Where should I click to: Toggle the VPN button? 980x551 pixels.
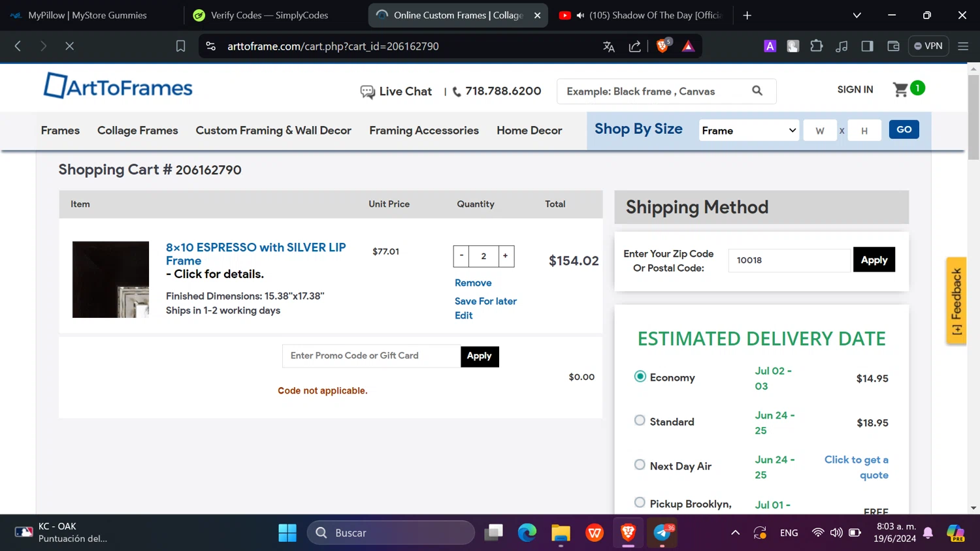pos(928,46)
